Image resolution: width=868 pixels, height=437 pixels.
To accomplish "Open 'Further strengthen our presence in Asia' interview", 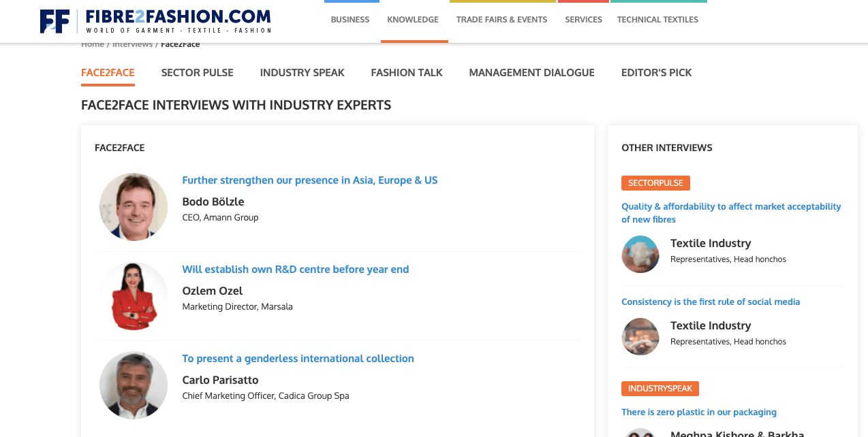I will pos(310,180).
